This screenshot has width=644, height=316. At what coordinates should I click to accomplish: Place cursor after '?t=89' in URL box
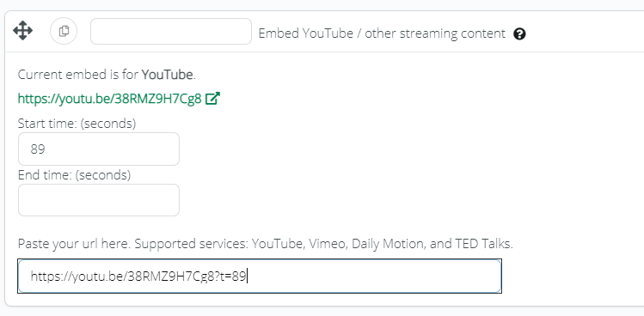[x=247, y=276]
